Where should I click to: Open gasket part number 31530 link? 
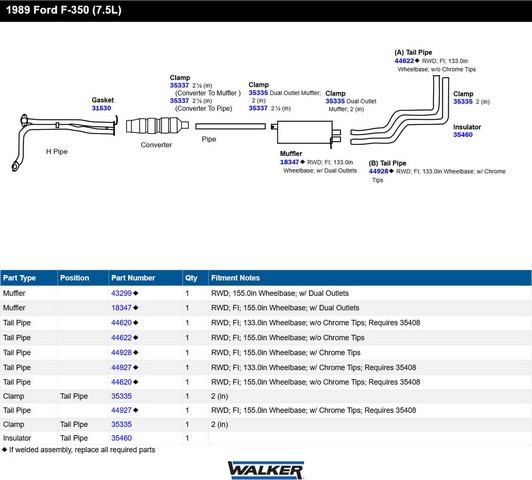point(101,108)
